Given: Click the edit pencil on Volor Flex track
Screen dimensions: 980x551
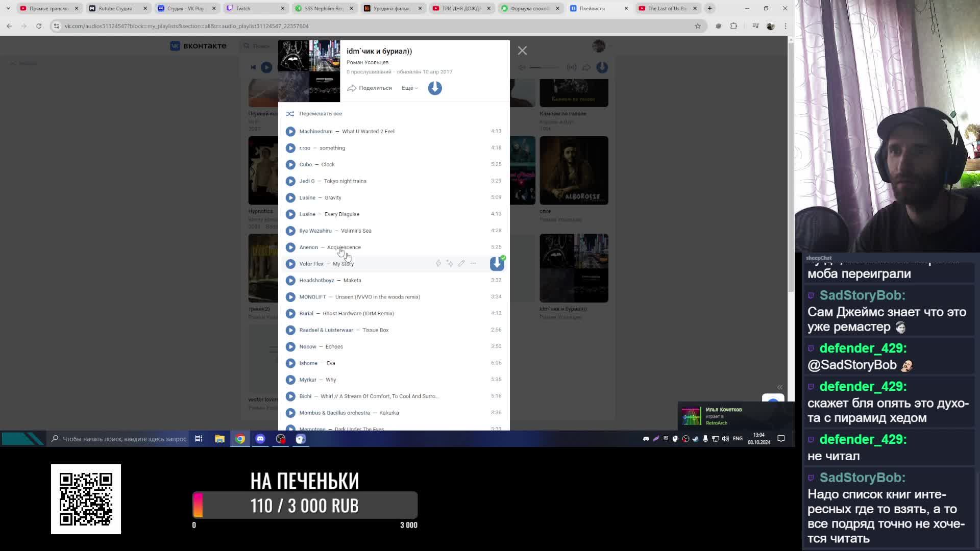Looking at the screenshot, I should [x=461, y=264].
